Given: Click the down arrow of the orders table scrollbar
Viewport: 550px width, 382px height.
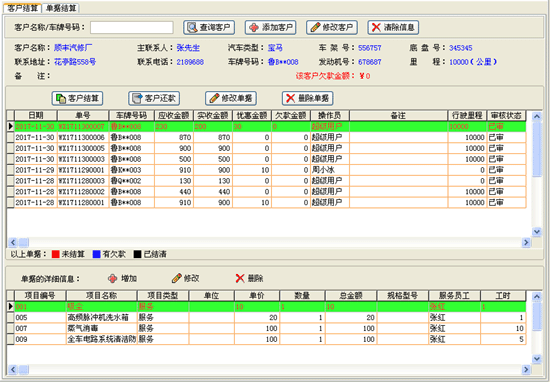Looking at the screenshot, I should coord(537,232).
